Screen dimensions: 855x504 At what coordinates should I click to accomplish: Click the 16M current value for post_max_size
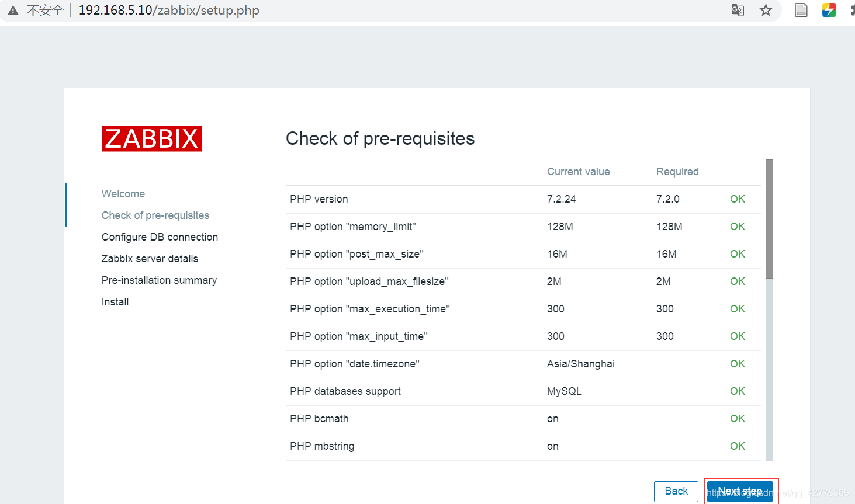click(557, 254)
